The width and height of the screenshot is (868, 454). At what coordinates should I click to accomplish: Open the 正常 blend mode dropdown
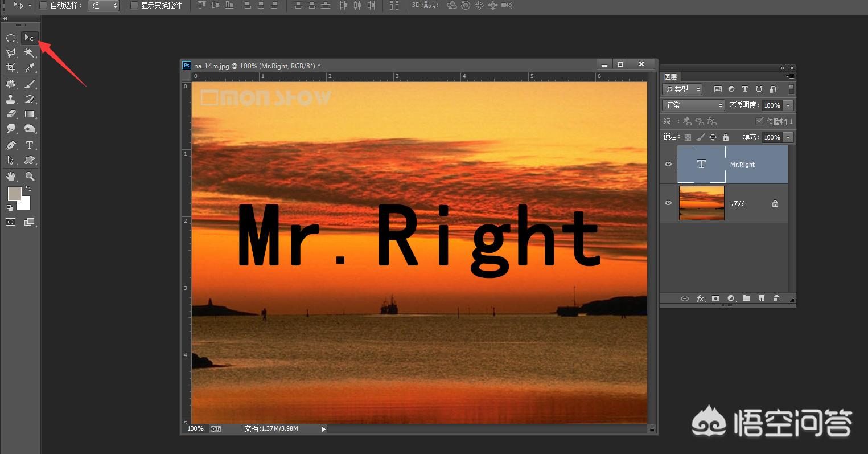[693, 105]
